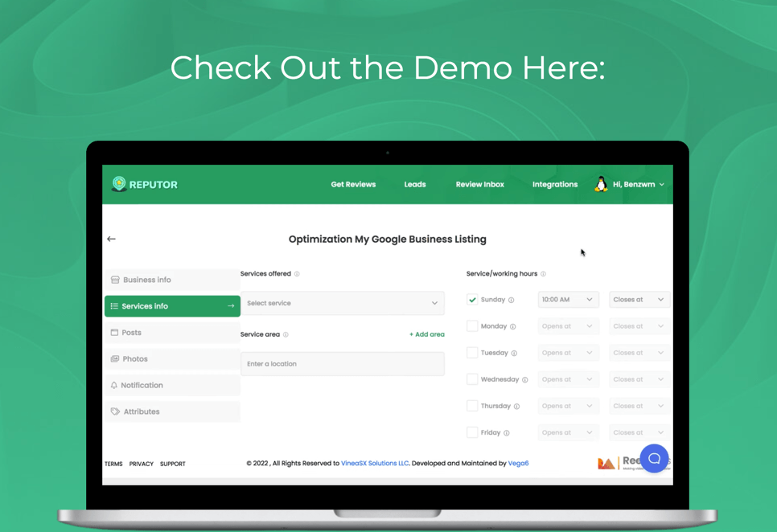
Task: Switch to the Attributes tab
Action: coord(172,411)
